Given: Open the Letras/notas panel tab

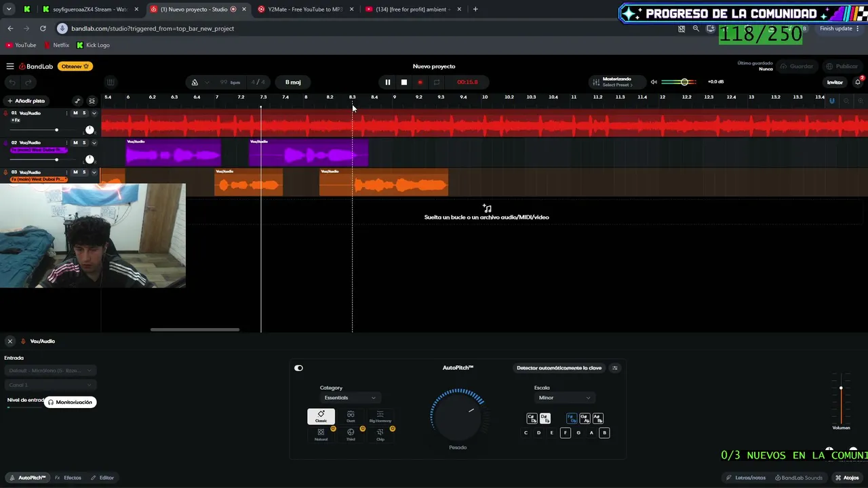Looking at the screenshot, I should (x=745, y=478).
